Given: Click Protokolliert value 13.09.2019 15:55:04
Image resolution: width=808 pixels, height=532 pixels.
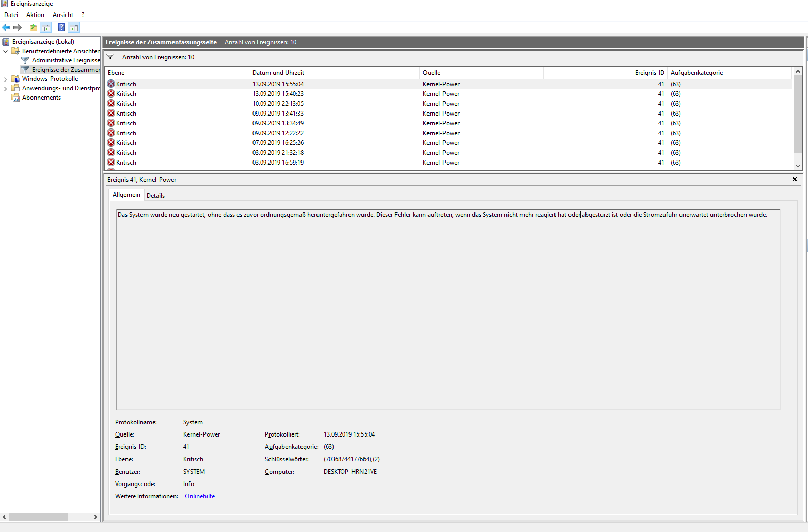Looking at the screenshot, I should 349,434.
